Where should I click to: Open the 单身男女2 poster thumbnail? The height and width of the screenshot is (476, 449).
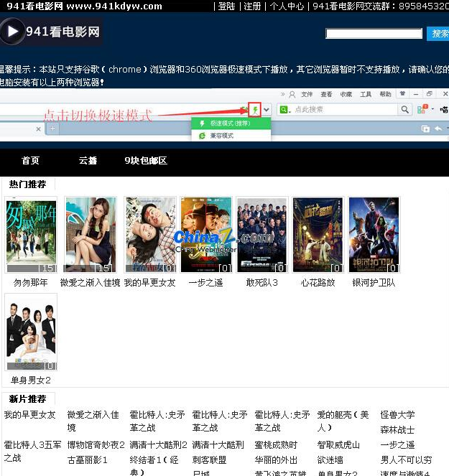tap(31, 332)
